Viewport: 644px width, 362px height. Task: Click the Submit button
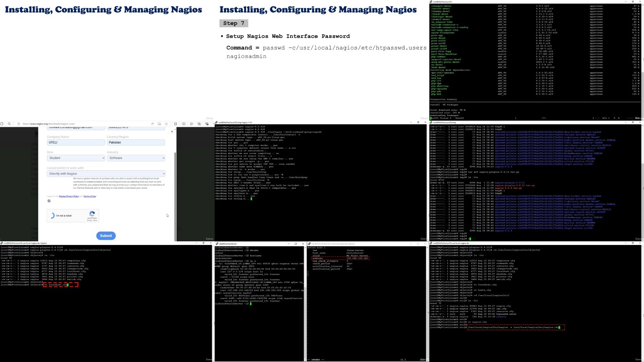(x=106, y=236)
